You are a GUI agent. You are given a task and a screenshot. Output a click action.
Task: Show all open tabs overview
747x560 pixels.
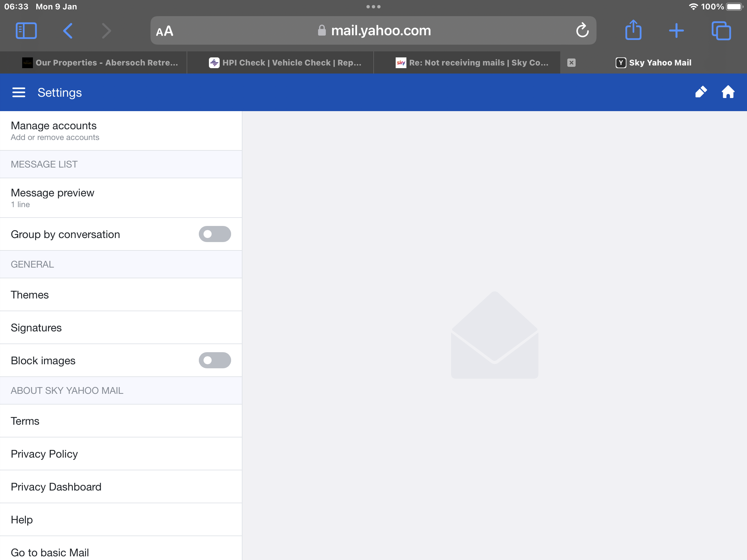pos(722,30)
